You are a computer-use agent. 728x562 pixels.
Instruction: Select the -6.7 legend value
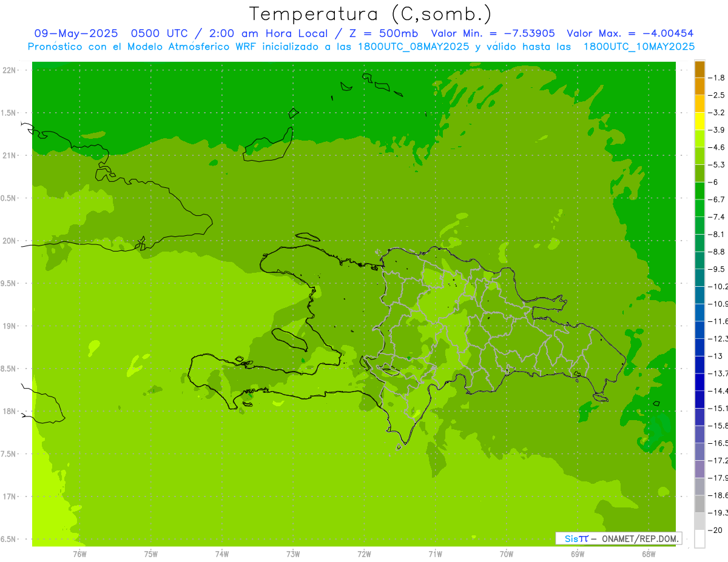click(716, 199)
